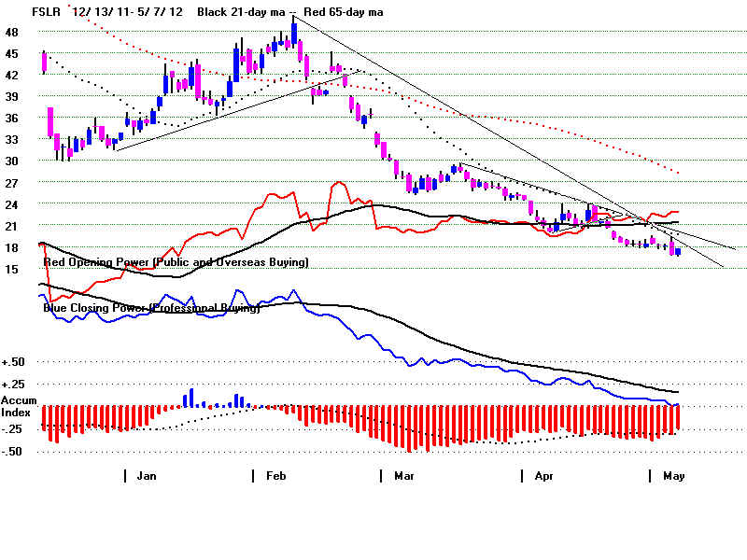Click the +.25 Accum Index scale value

click(14, 385)
